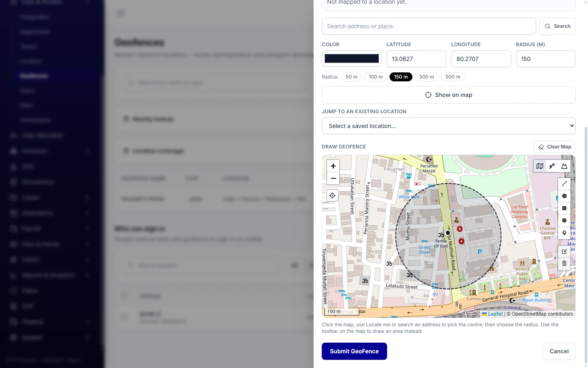
Task: Click the Radius (M) input field
Action: pos(546,59)
